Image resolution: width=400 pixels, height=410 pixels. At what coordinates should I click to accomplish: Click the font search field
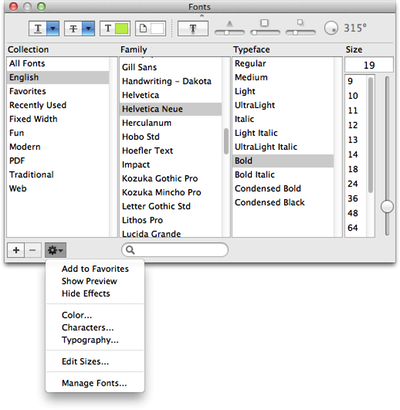[x=175, y=250]
